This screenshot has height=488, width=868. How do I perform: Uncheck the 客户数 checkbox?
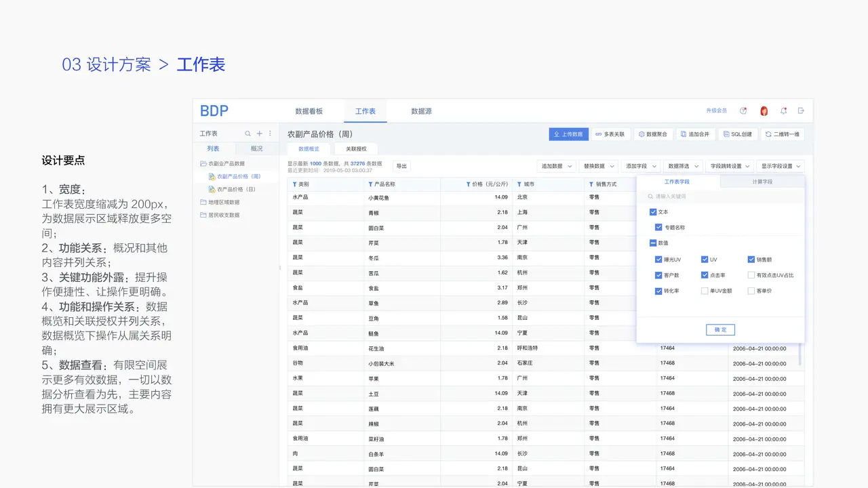click(x=658, y=275)
